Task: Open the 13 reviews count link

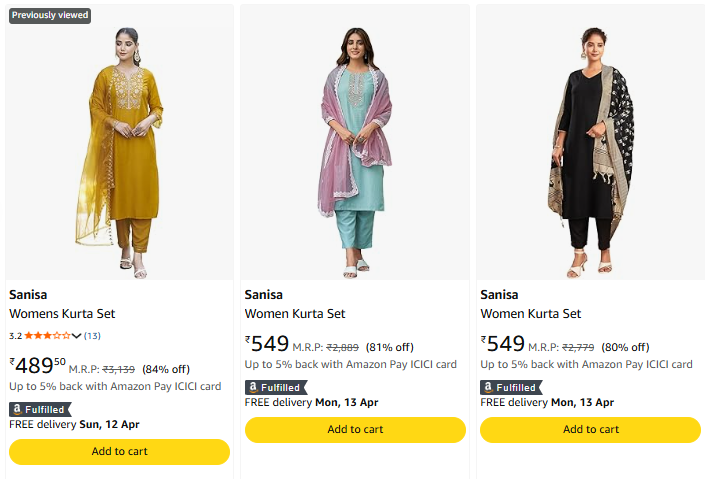Action: pos(92,335)
